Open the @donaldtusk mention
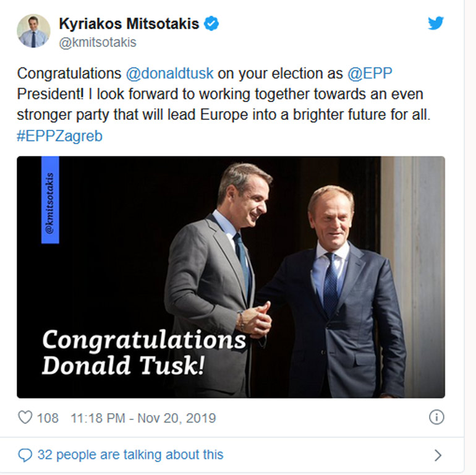Image resolution: width=476 pixels, height=475 pixels. (169, 73)
